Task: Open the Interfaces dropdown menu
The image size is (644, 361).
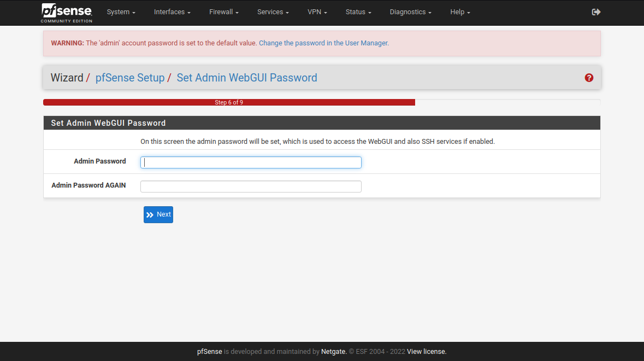Action: coord(172,12)
